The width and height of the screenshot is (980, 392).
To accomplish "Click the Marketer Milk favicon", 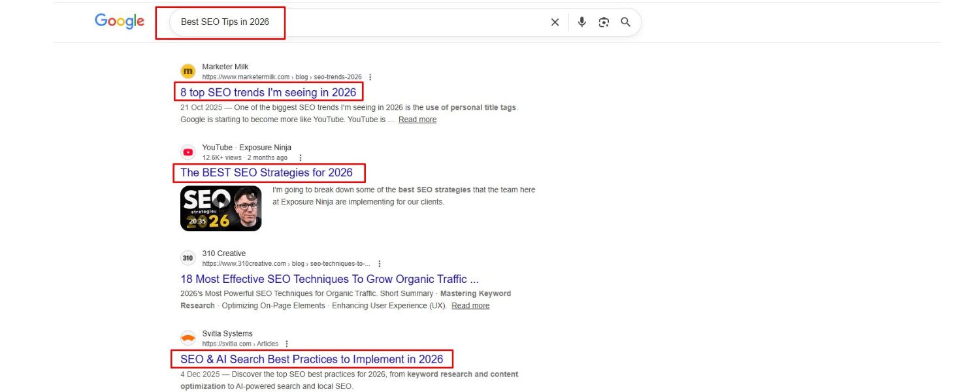I will point(188,71).
